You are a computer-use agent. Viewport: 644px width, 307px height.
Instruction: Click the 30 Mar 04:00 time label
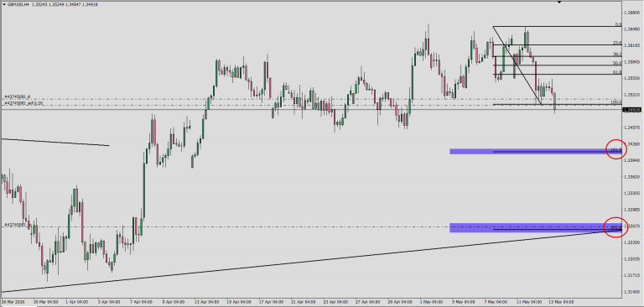click(44, 301)
